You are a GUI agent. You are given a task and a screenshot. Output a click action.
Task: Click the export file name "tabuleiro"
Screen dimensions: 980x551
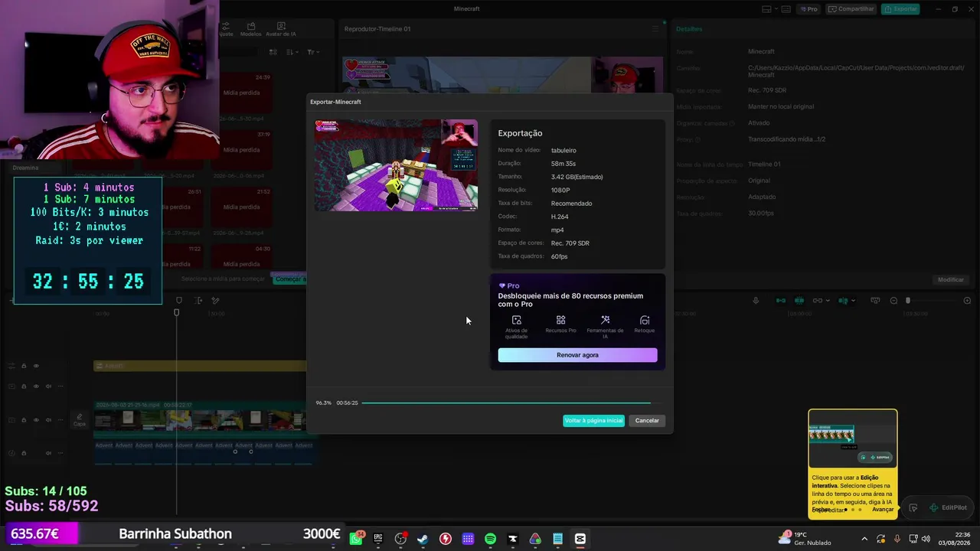point(563,151)
